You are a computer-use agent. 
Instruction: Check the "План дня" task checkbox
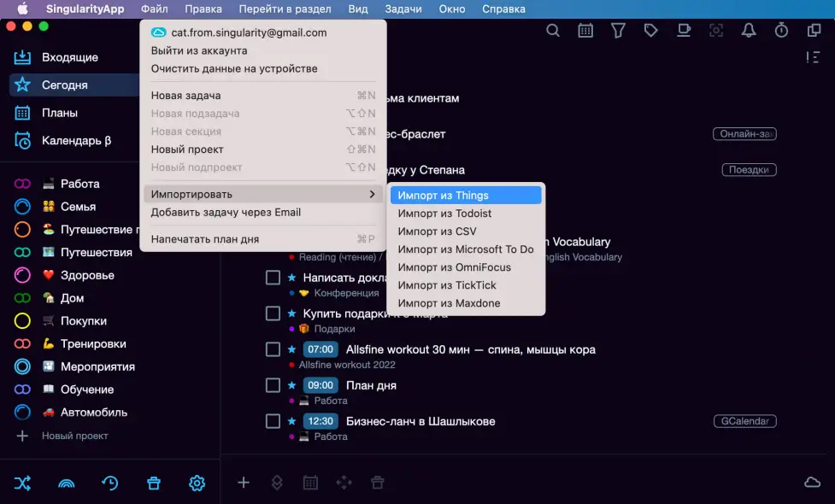[x=273, y=385]
